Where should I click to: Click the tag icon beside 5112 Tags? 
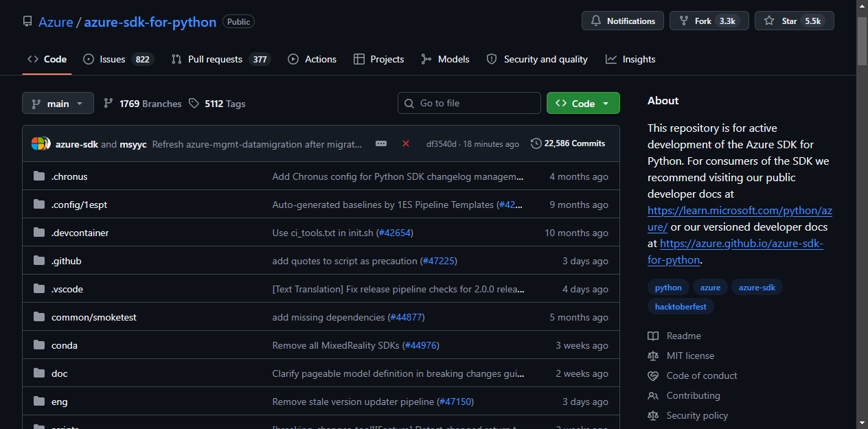click(x=194, y=104)
